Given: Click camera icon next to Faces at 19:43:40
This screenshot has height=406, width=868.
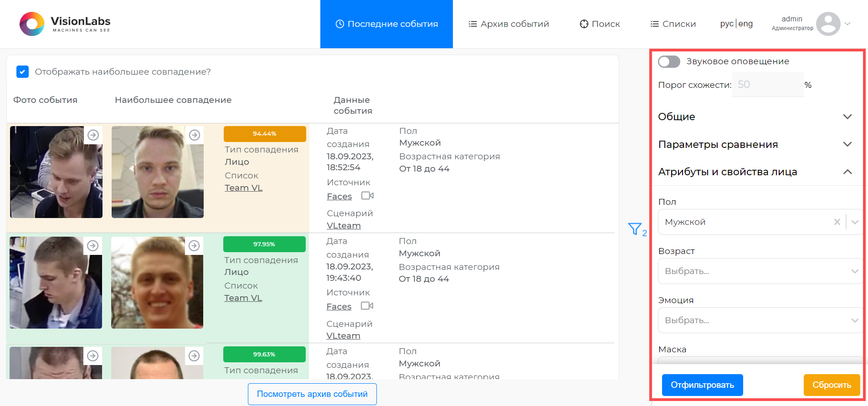Looking at the screenshot, I should coord(367,306).
